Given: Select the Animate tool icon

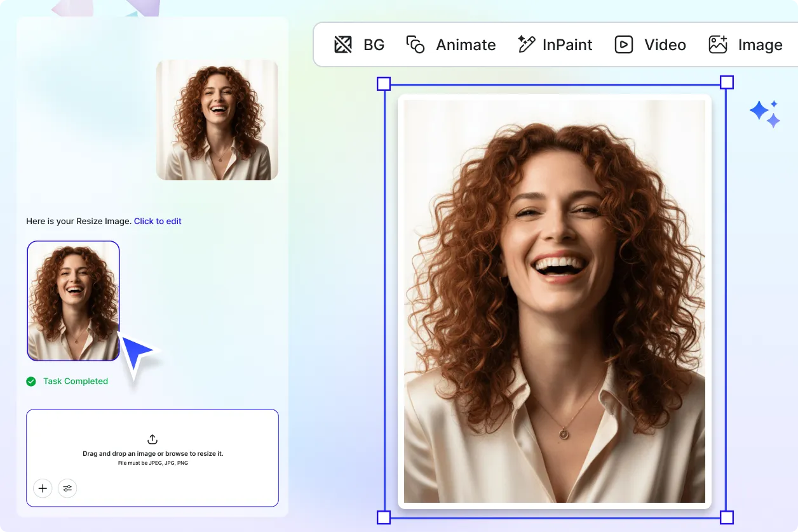Looking at the screenshot, I should (x=416, y=45).
